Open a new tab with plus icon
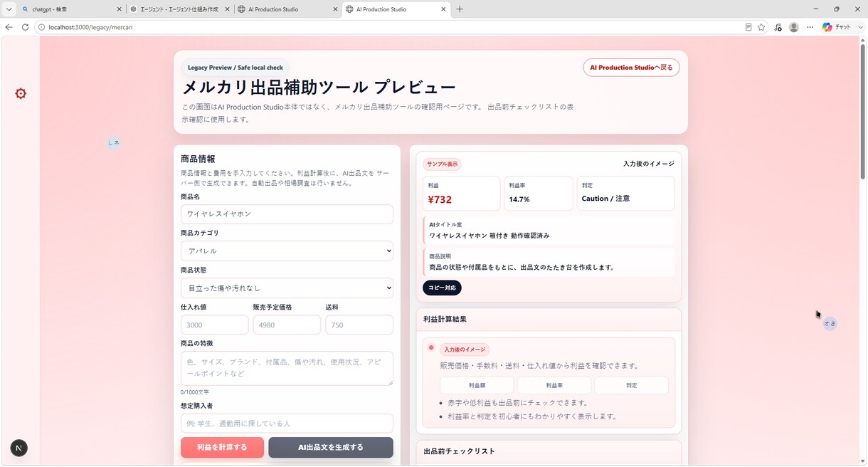The image size is (868, 467). (x=460, y=9)
